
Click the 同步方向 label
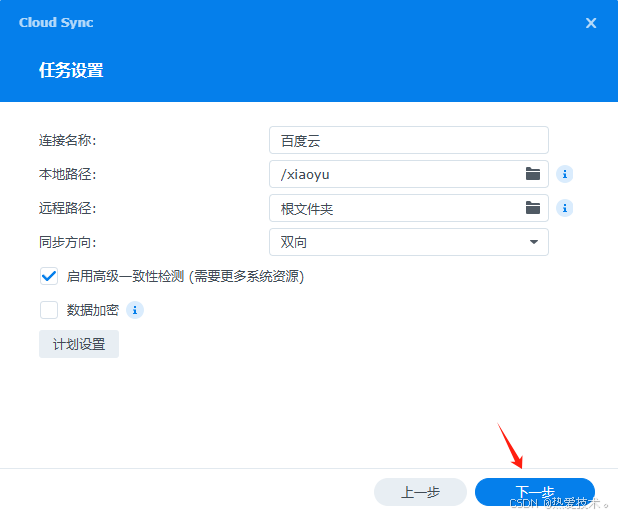point(67,242)
